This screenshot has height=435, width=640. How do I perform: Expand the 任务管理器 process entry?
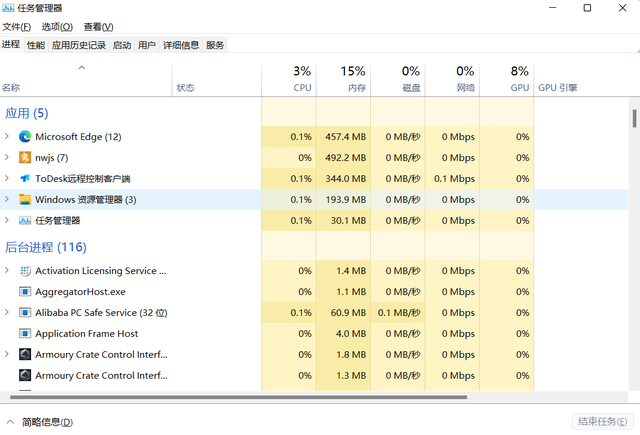tap(7, 220)
